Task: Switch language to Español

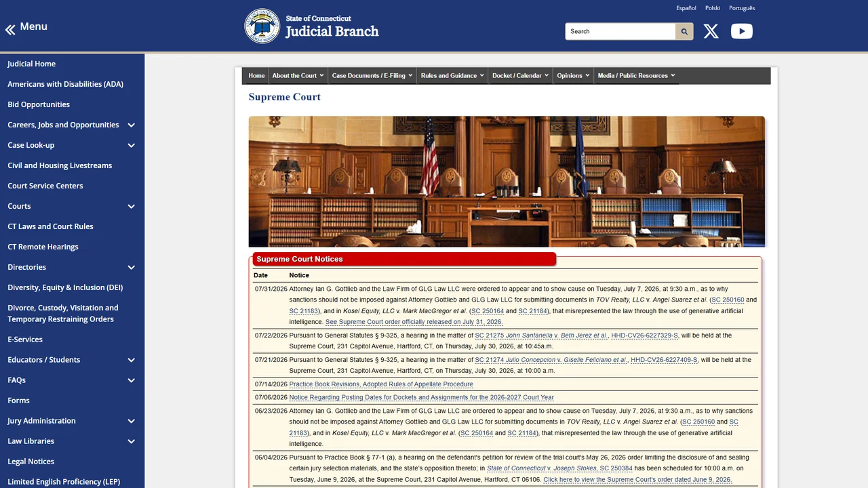Action: pos(686,8)
